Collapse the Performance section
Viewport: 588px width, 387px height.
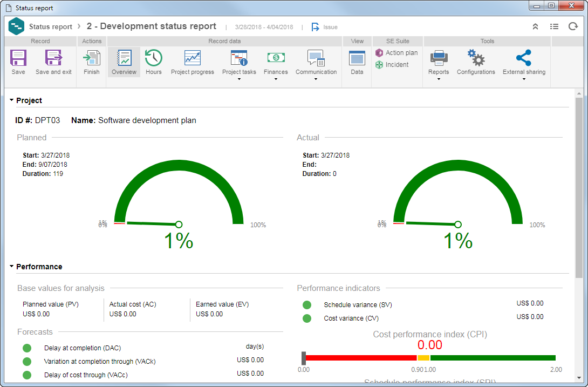point(12,267)
